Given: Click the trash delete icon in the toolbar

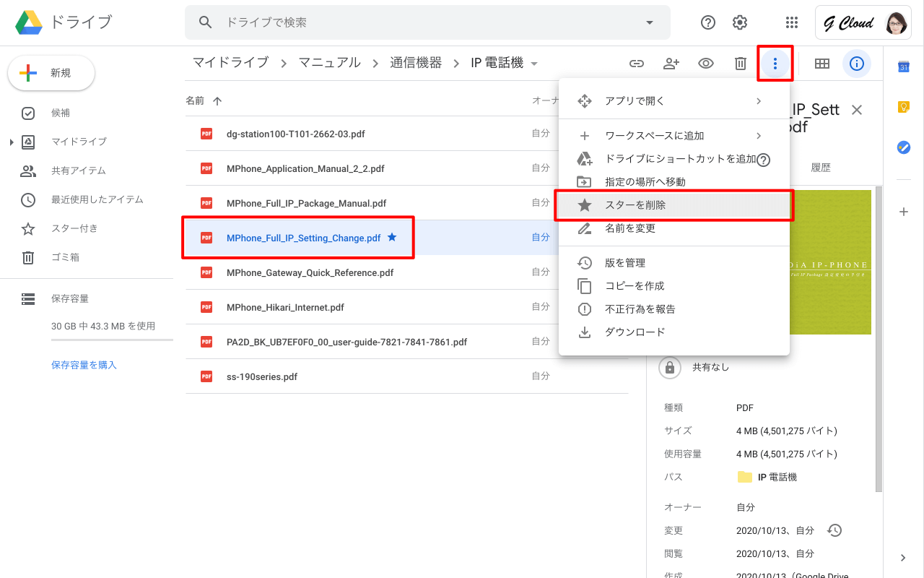Looking at the screenshot, I should click(x=741, y=64).
